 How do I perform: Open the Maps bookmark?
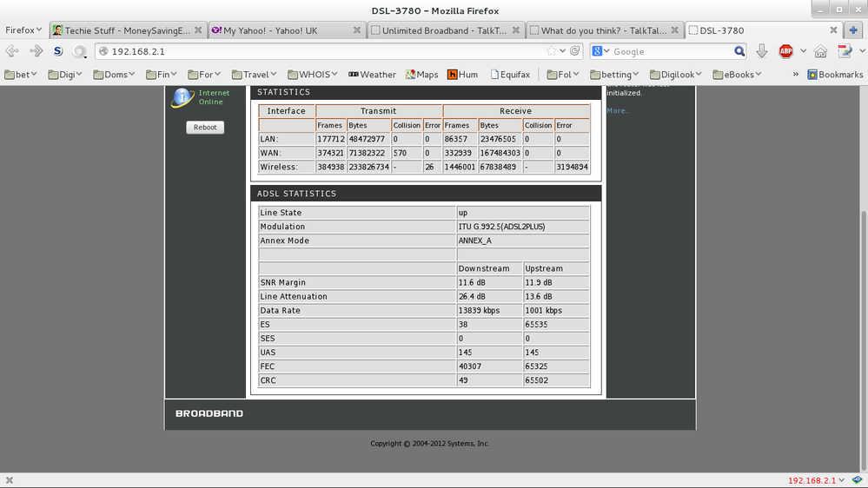[x=421, y=74]
